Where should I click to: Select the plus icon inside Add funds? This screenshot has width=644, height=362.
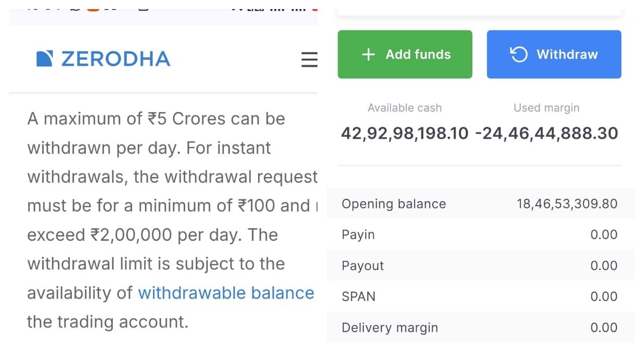point(369,54)
